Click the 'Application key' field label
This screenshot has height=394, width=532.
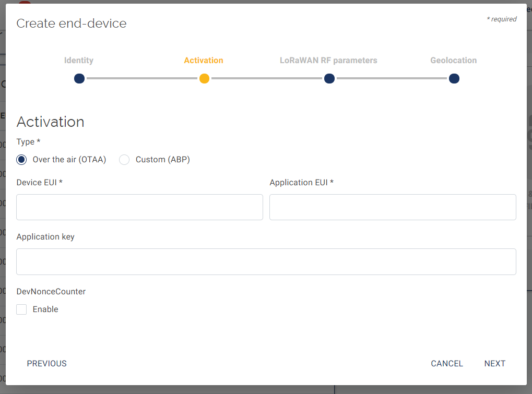(45, 237)
